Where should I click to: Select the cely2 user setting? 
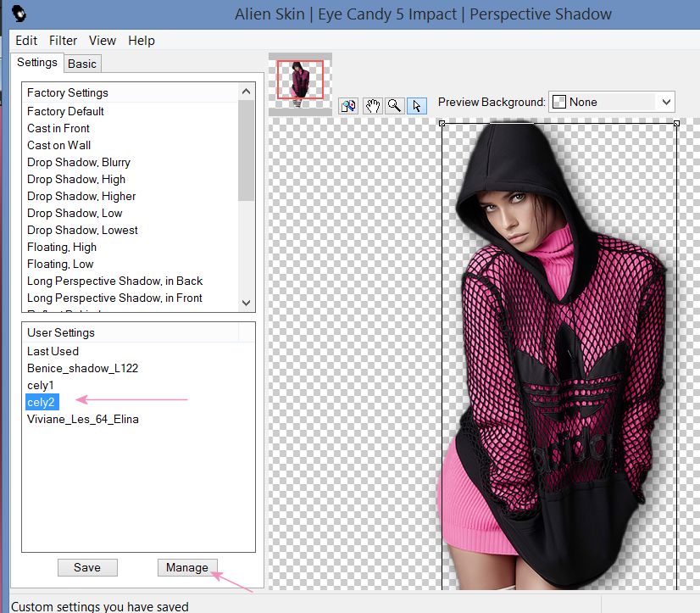pos(41,402)
